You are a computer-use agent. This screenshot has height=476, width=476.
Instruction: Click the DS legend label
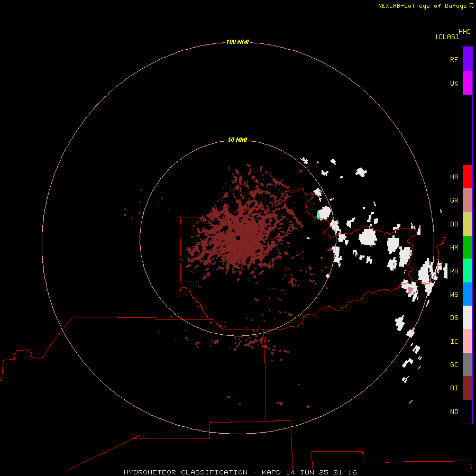[454, 318]
